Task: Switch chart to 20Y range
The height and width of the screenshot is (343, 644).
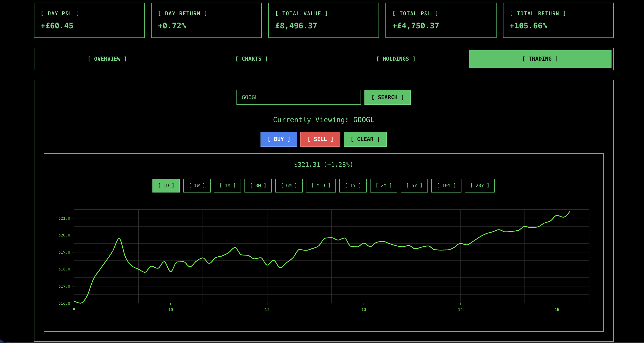Action: (x=479, y=186)
